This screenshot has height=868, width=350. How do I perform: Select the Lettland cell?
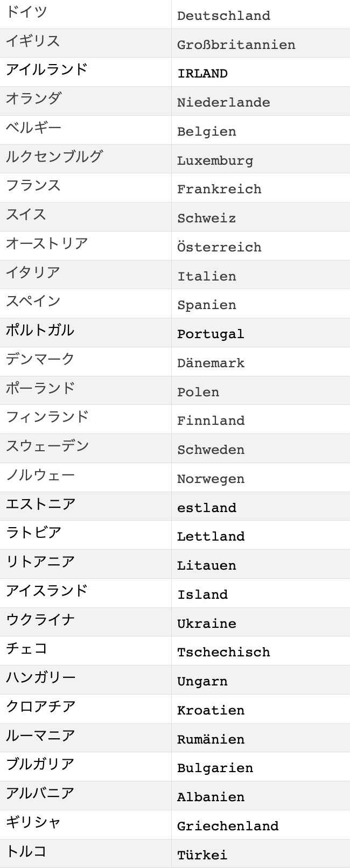coord(211,536)
